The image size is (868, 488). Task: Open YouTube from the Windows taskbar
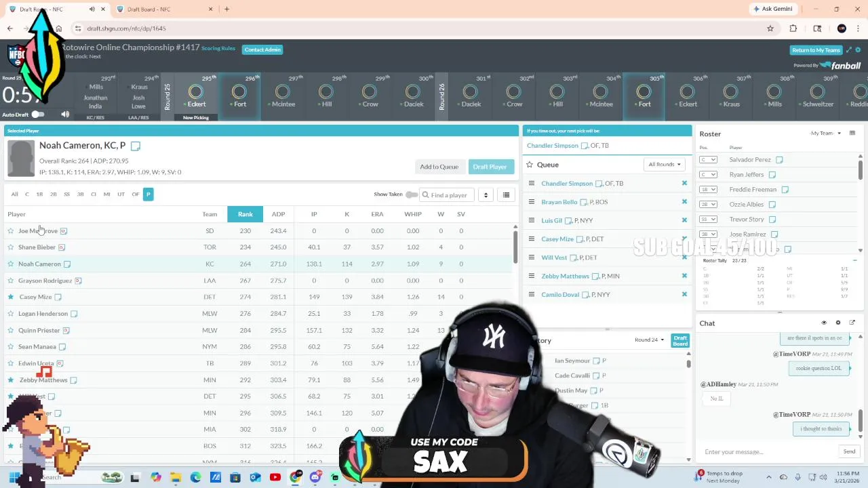click(x=275, y=478)
